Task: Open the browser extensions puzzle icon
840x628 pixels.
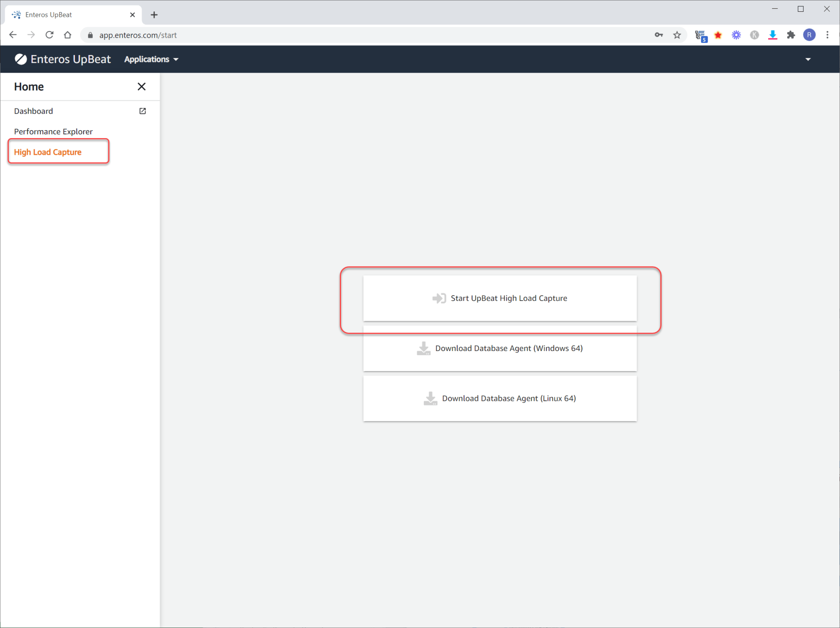Action: click(791, 35)
